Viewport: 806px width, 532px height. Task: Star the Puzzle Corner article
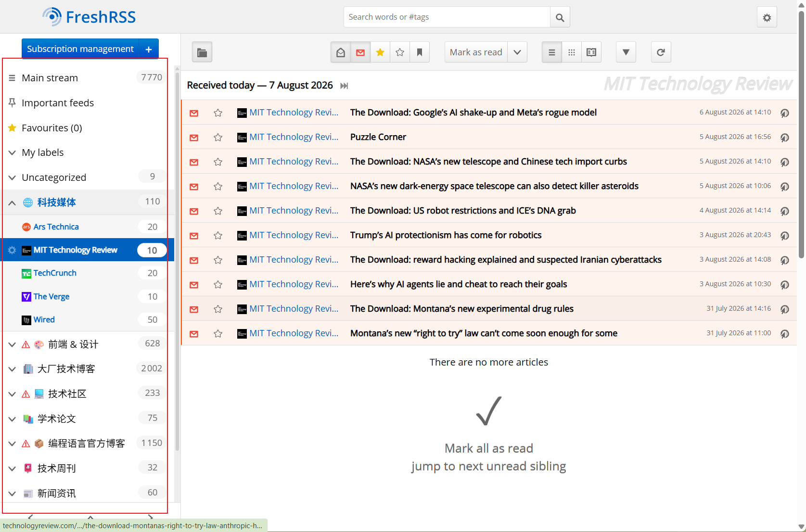(x=218, y=138)
